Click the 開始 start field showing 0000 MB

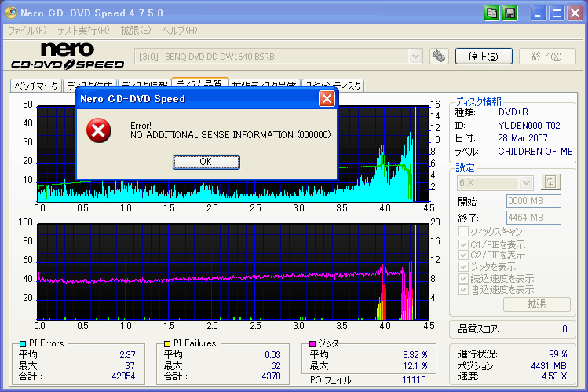(x=534, y=201)
